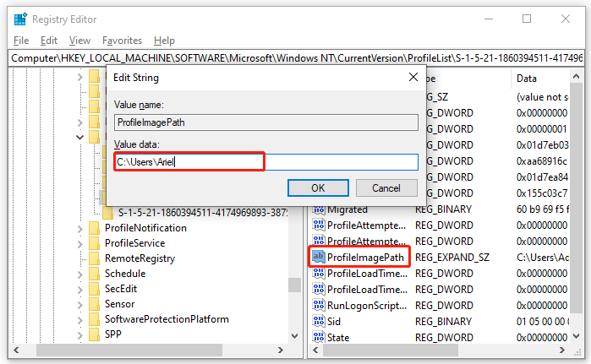Select ProfileService folder icon
The height and width of the screenshot is (364, 591).
94,243
